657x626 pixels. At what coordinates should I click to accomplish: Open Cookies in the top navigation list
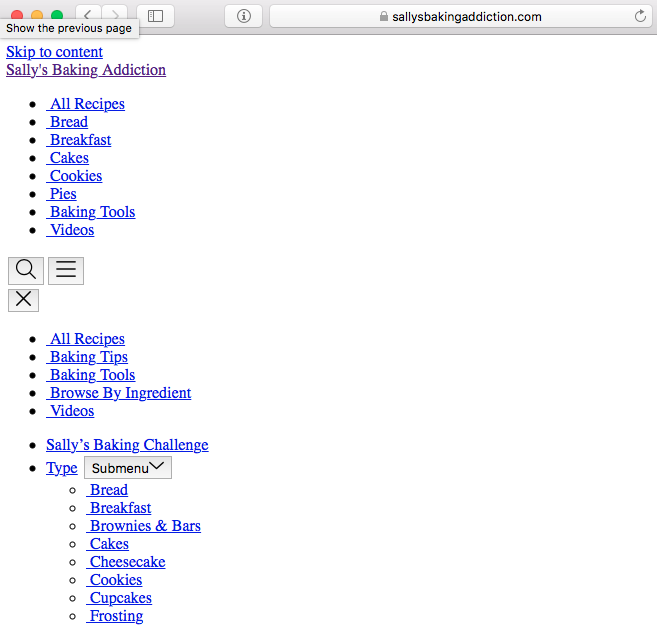click(74, 176)
